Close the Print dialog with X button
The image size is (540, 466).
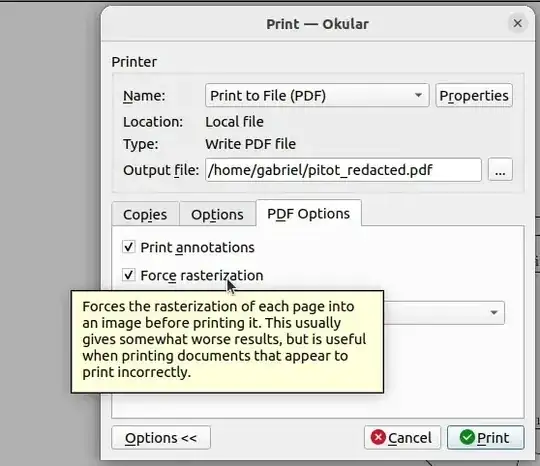click(x=517, y=23)
